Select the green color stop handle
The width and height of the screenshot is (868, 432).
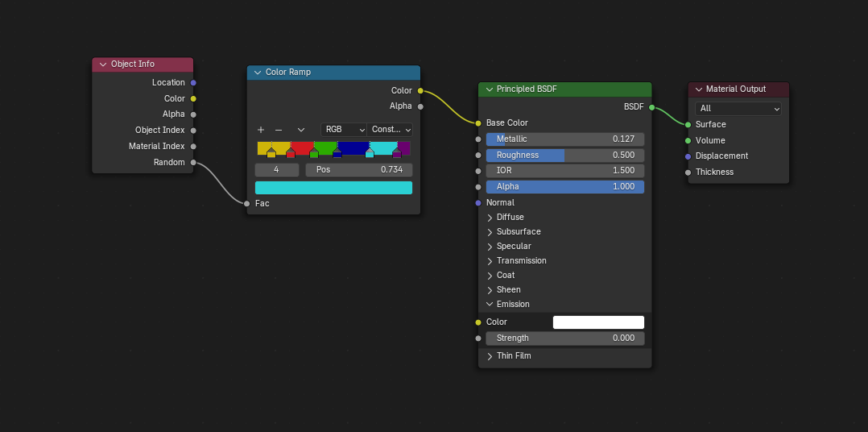pyautogui.click(x=314, y=153)
